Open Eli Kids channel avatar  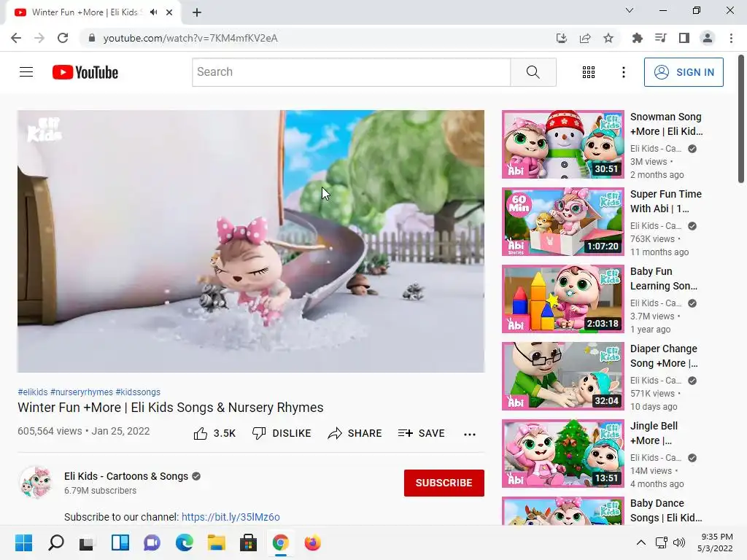coord(36,483)
